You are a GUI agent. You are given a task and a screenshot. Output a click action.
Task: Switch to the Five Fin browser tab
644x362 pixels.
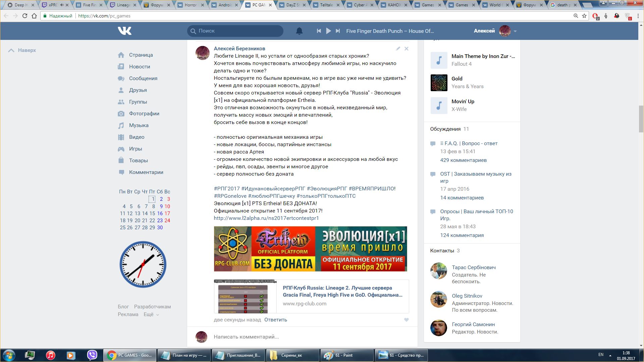click(89, 5)
